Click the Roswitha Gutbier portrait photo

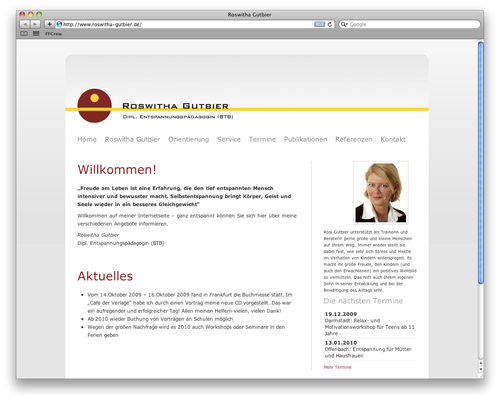click(x=381, y=193)
